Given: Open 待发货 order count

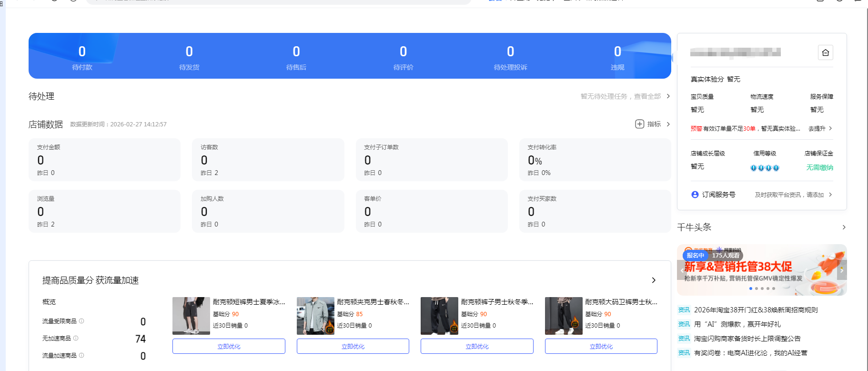Looking at the screenshot, I should point(189,57).
